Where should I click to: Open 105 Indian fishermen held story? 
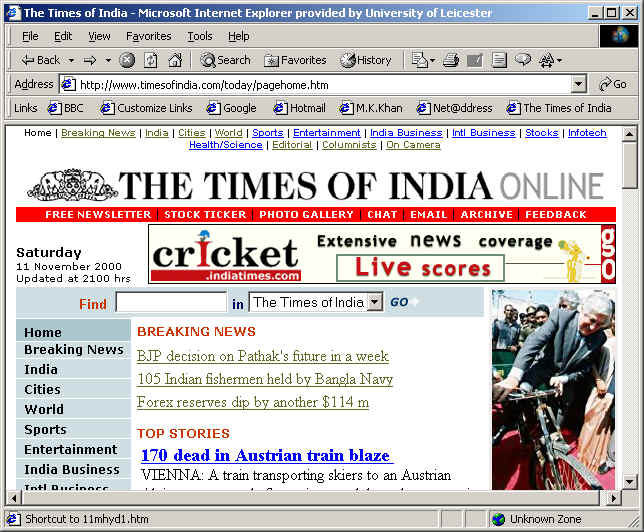[265, 379]
